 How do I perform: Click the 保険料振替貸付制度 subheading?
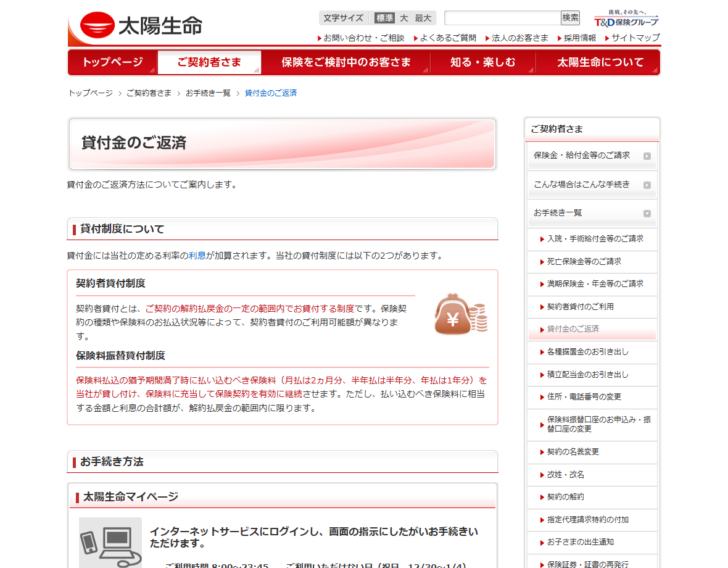pos(121,356)
